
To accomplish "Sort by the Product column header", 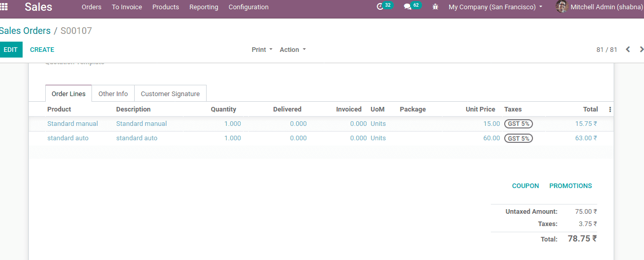I will click(x=59, y=109).
